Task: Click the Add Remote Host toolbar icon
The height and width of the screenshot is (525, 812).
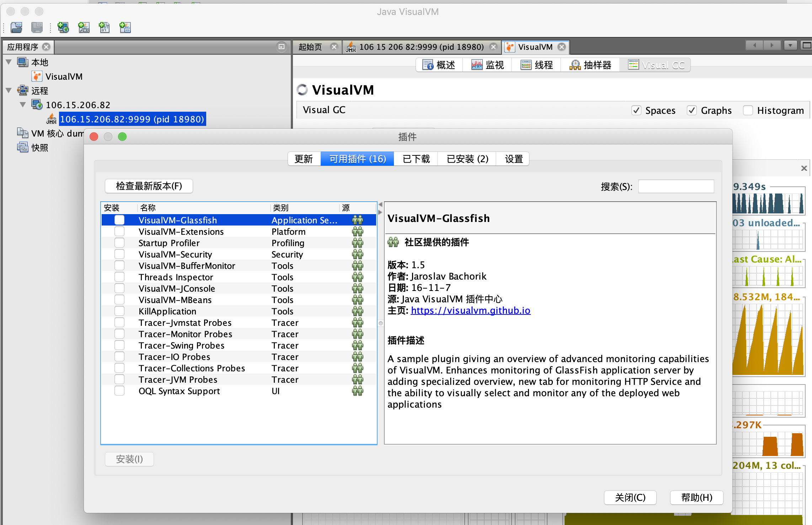Action: (x=63, y=27)
